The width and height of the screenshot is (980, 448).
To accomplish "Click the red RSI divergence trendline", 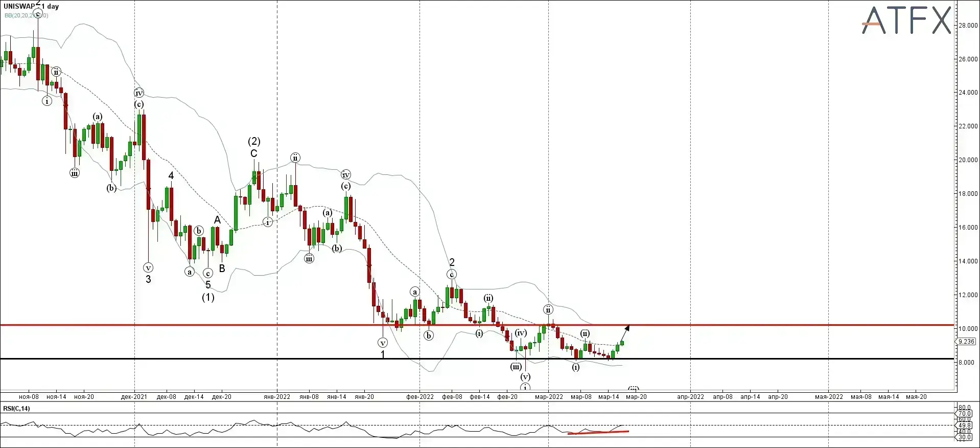I will coord(598,433).
